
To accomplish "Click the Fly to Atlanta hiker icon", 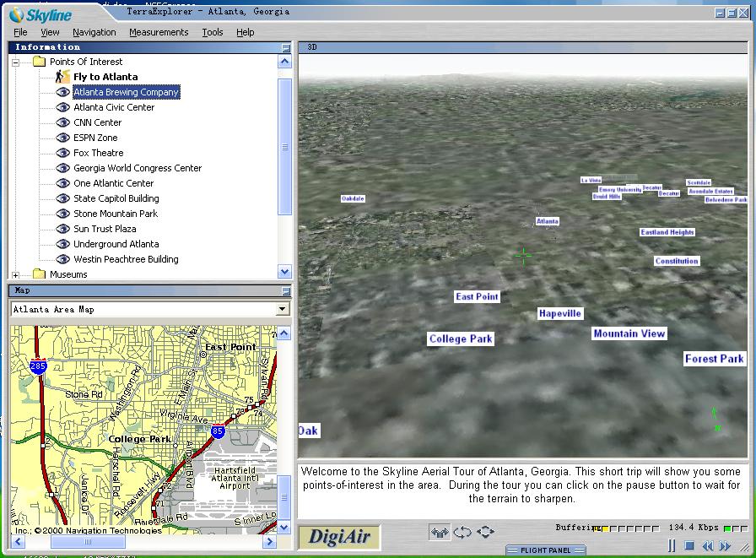I will [62, 77].
